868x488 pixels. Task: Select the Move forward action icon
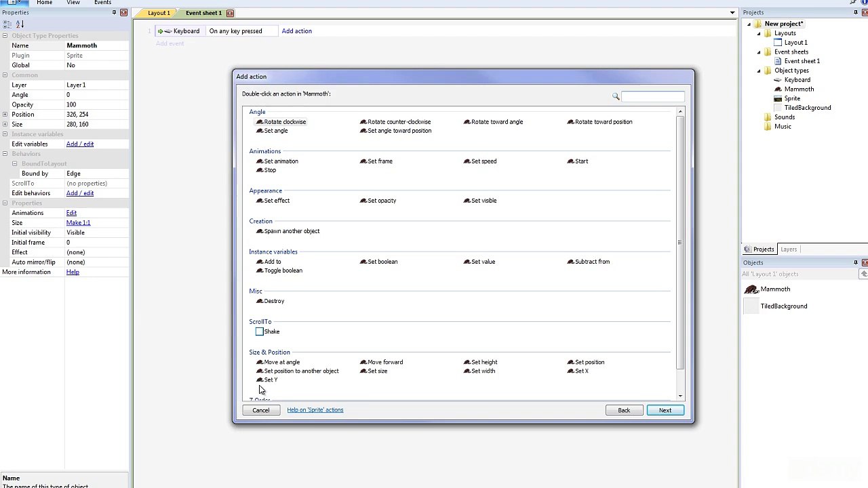(363, 362)
